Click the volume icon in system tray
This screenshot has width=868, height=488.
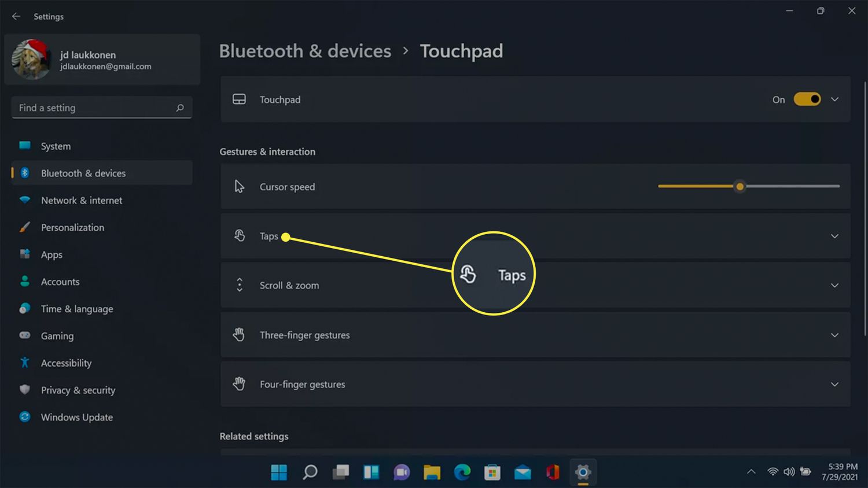789,472
